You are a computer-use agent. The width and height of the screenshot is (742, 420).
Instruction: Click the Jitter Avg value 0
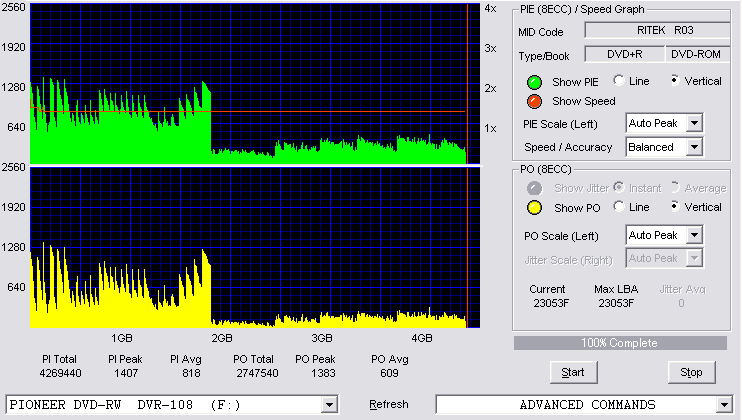point(681,303)
